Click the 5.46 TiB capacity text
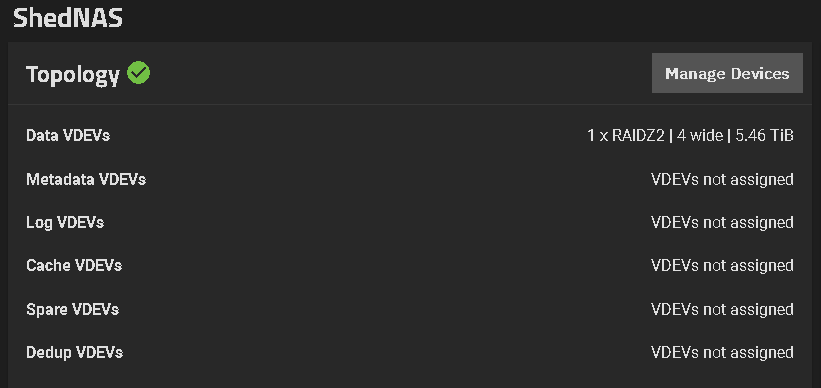821x388 pixels. 764,136
